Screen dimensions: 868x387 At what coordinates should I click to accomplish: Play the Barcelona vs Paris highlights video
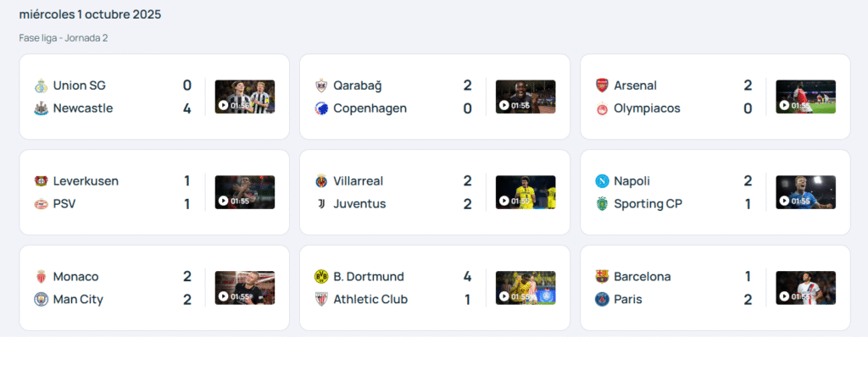pyautogui.click(x=805, y=288)
